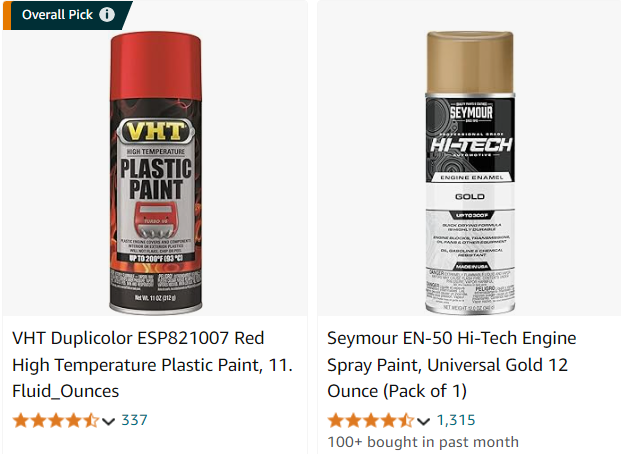The width and height of the screenshot is (621, 454).
Task: Click the "GOLD" color label on Seymour can
Action: pos(469,198)
